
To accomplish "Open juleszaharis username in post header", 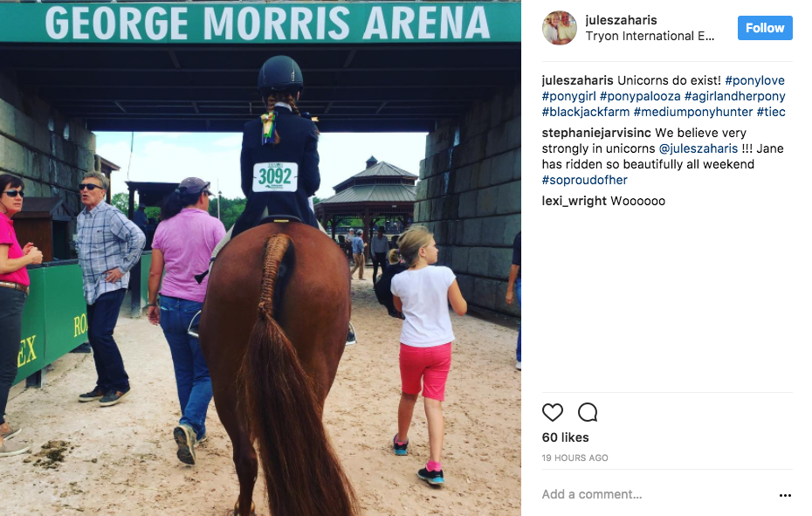I will (621, 20).
